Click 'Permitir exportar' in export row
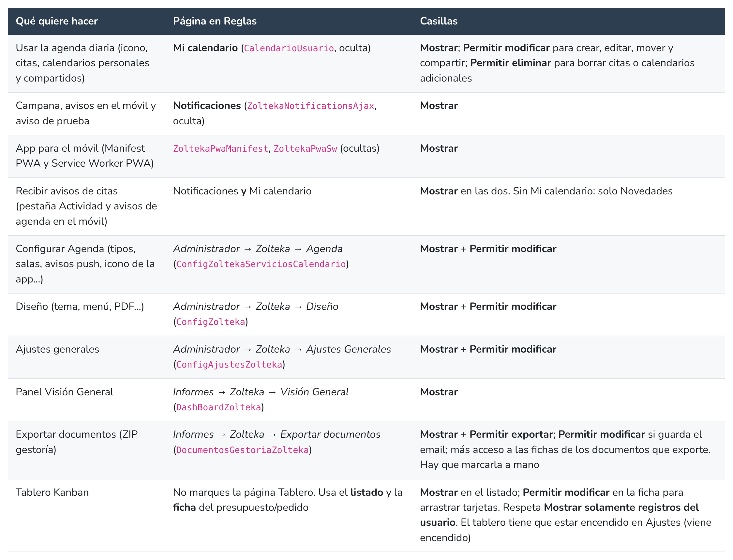Screen dimensions: 733x560 click(511, 434)
